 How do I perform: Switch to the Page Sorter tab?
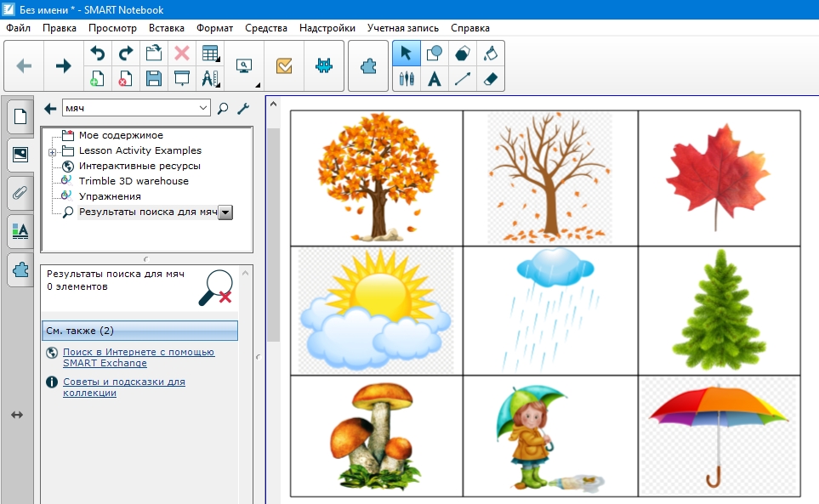(x=19, y=116)
